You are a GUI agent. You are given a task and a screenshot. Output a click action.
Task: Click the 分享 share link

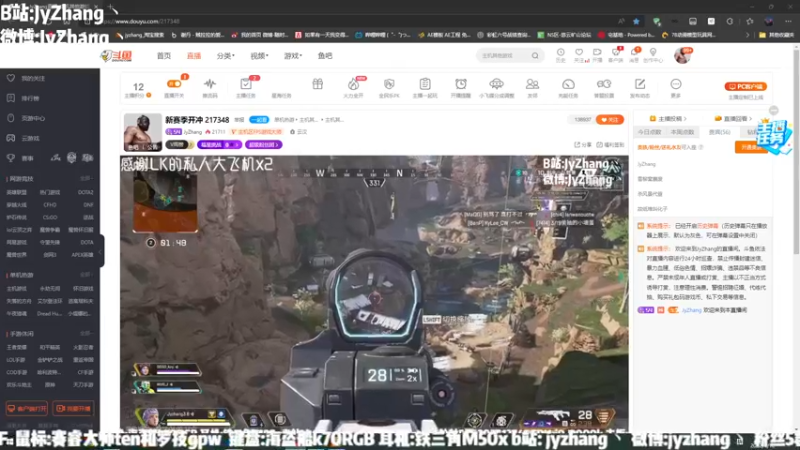point(584,145)
